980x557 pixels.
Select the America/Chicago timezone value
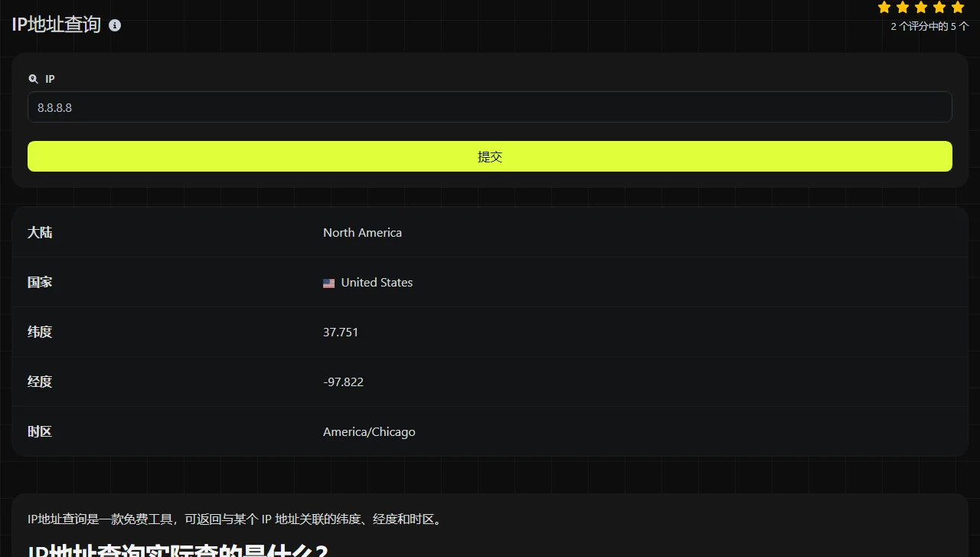369,432
